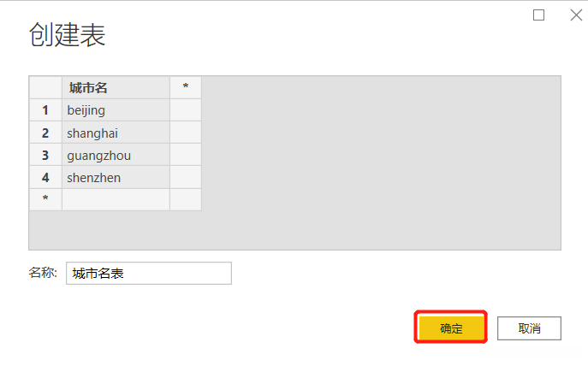588x366 pixels.
Task: Click the asterisk new-row header
Action: coord(45,199)
